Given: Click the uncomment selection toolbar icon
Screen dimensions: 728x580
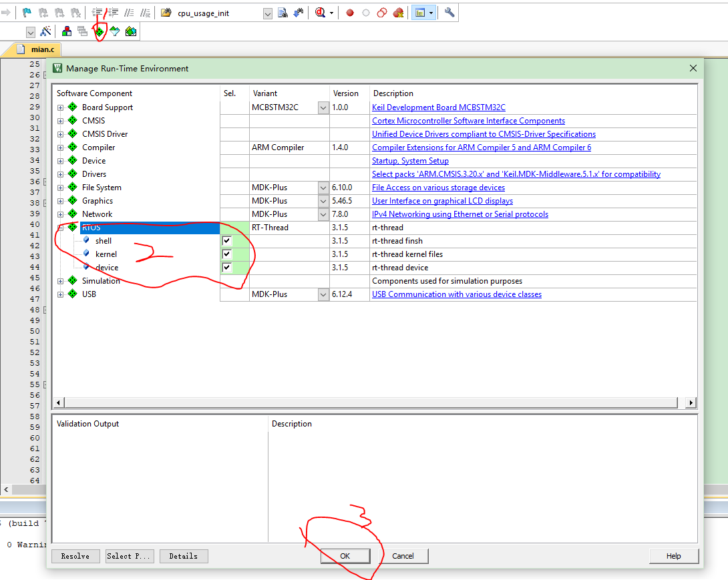Looking at the screenshot, I should click(146, 13).
